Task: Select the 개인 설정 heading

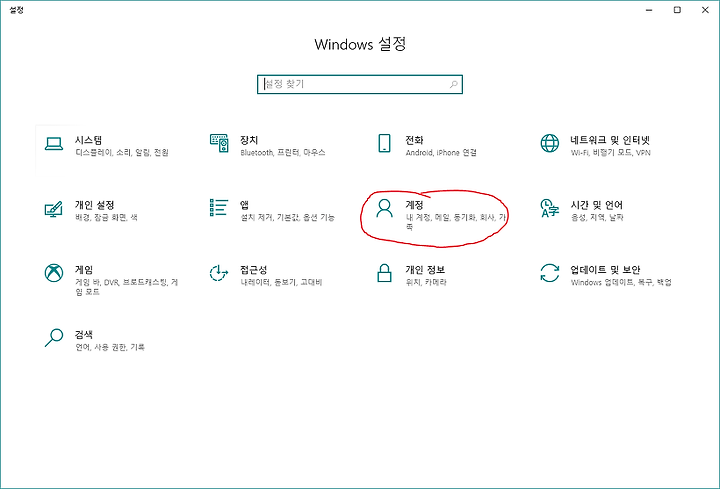Action: tap(95, 205)
